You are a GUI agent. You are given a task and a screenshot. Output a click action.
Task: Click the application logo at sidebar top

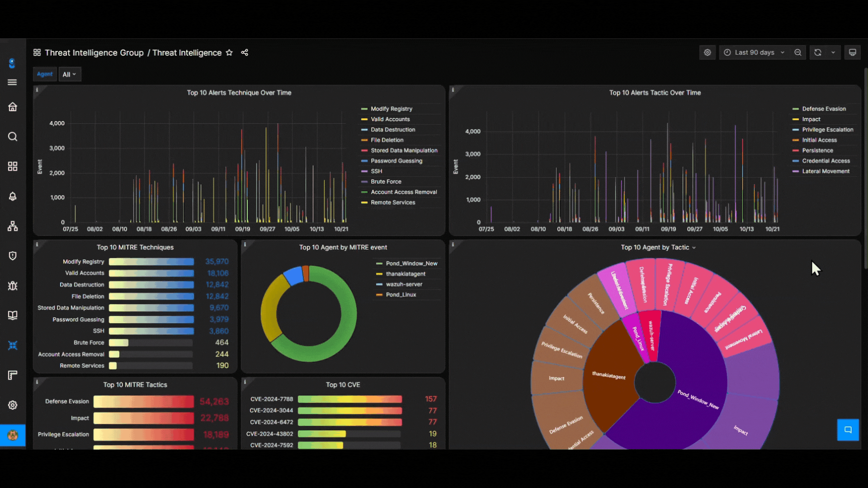(12, 63)
